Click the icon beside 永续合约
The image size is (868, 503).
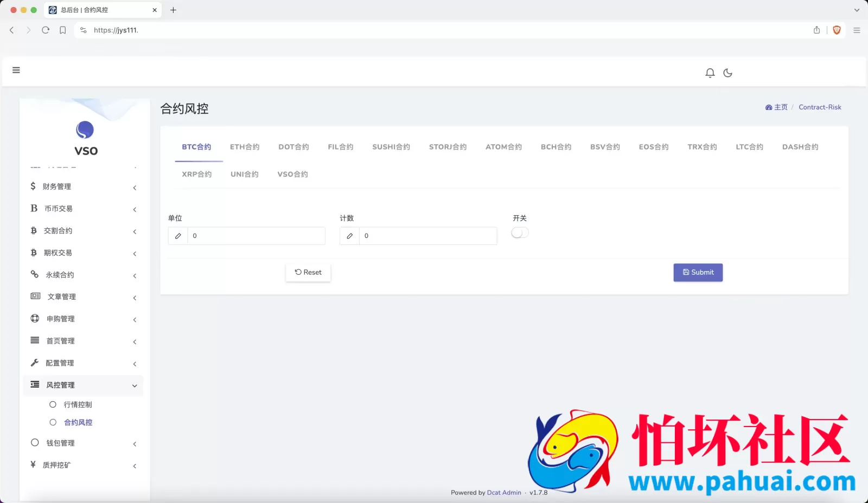coord(35,274)
